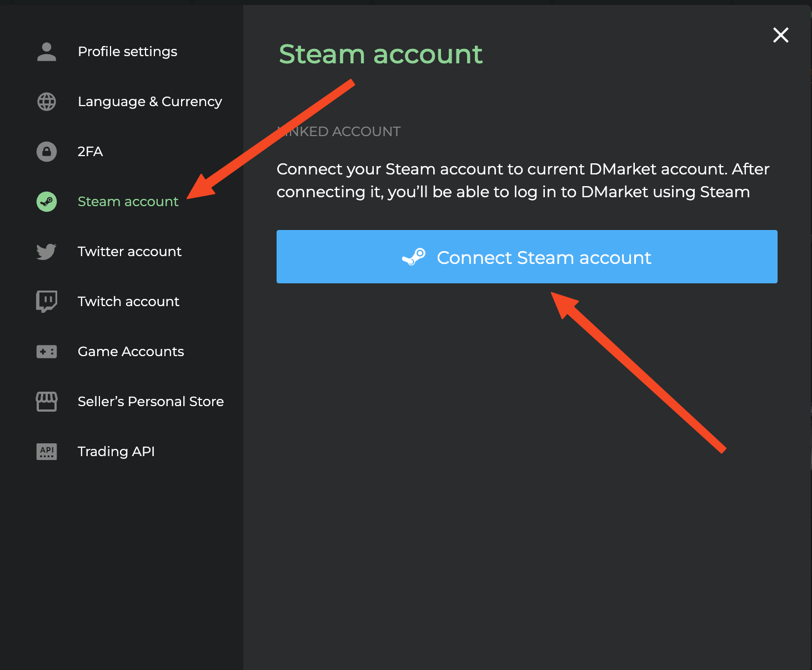Click the Connect Steam account button
Viewport: 812px width, 670px height.
(x=527, y=257)
